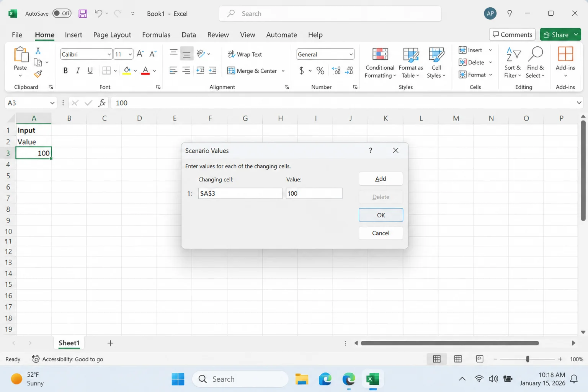Click the red Font Color swatch
This screenshot has height=392, width=588.
(145, 70)
